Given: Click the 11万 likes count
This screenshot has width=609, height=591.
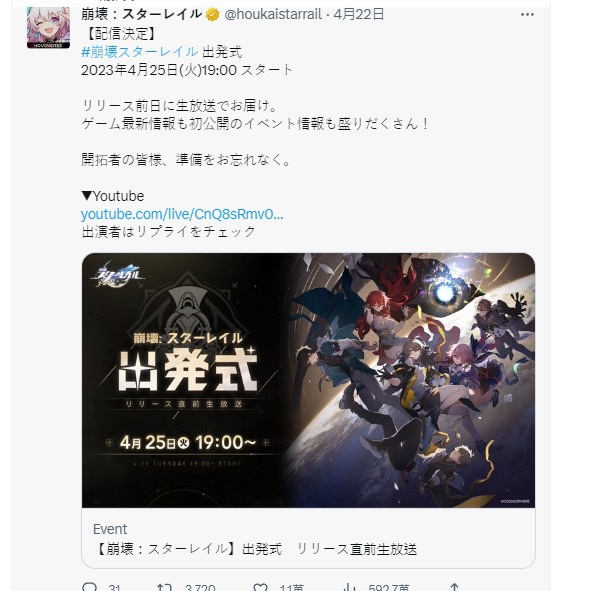Looking at the screenshot, I should tap(291, 588).
